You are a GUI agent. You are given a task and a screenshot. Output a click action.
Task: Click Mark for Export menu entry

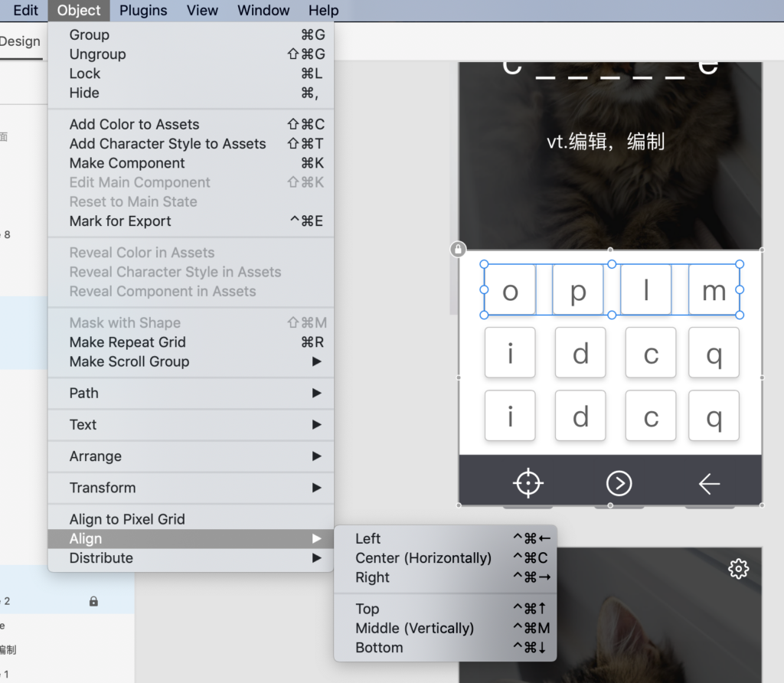pos(120,221)
